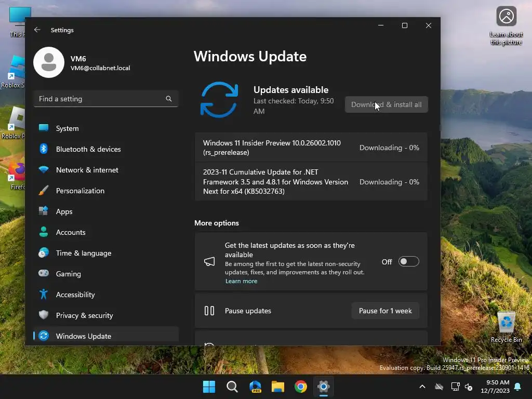The width and height of the screenshot is (532, 399).
Task: Click the Apps icon in sidebar
Action: click(44, 211)
